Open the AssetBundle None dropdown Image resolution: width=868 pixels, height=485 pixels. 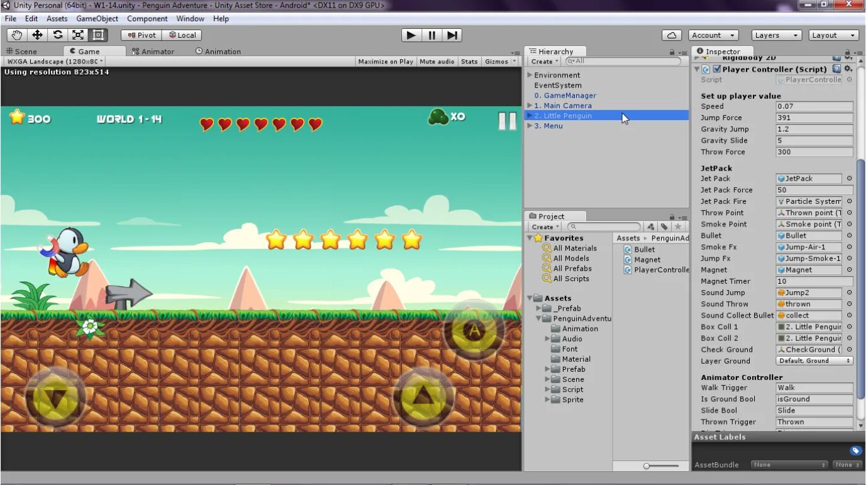click(x=789, y=465)
